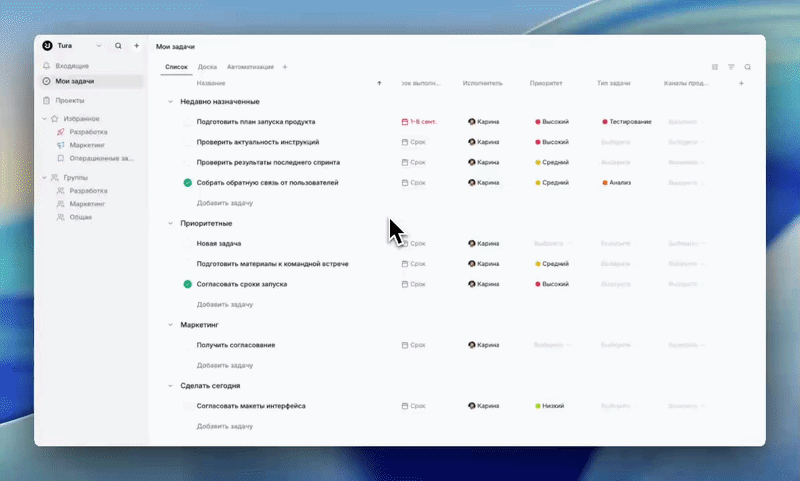Open task Подготовить материалы к командной встрече
The image size is (800, 481).
(272, 264)
